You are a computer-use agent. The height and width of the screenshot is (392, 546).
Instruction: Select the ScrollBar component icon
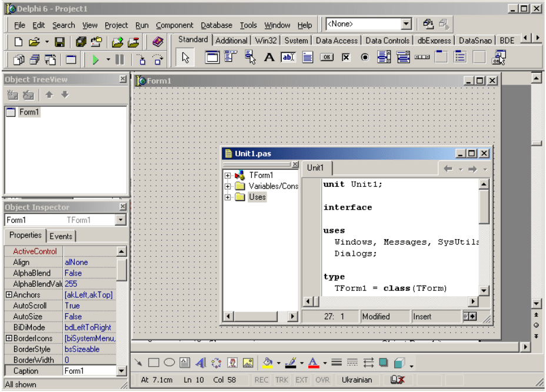tap(422, 57)
